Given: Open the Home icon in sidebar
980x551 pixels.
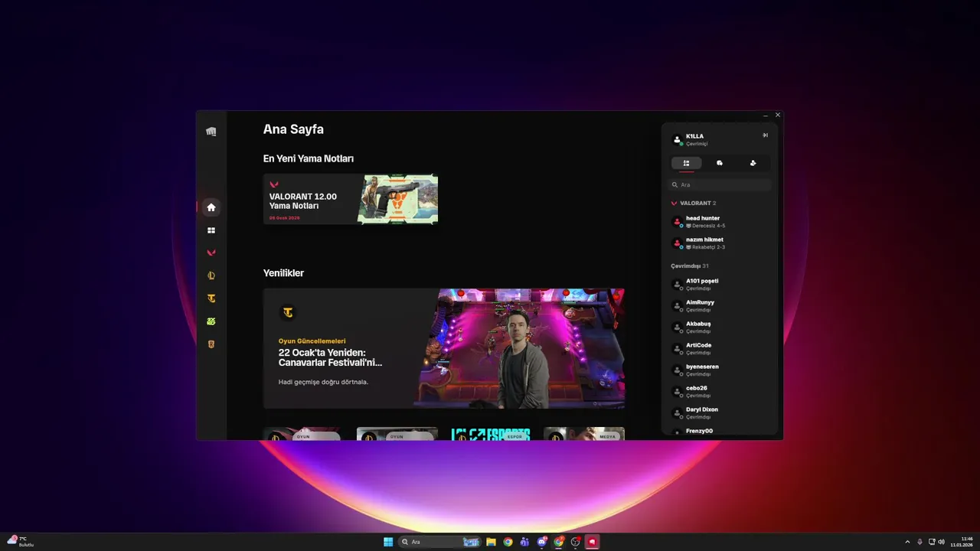Looking at the screenshot, I should click(211, 207).
